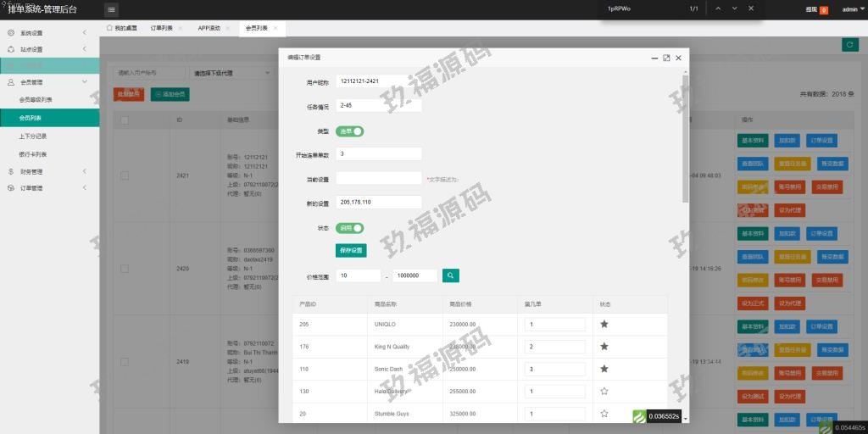Click the price range search icon button
This screenshot has width=868, height=434.
pos(451,275)
